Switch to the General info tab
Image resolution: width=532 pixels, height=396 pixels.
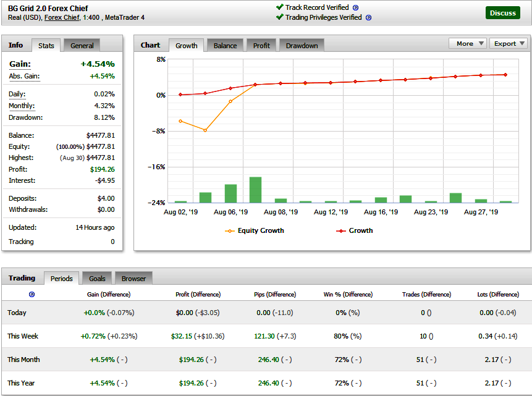(x=82, y=46)
